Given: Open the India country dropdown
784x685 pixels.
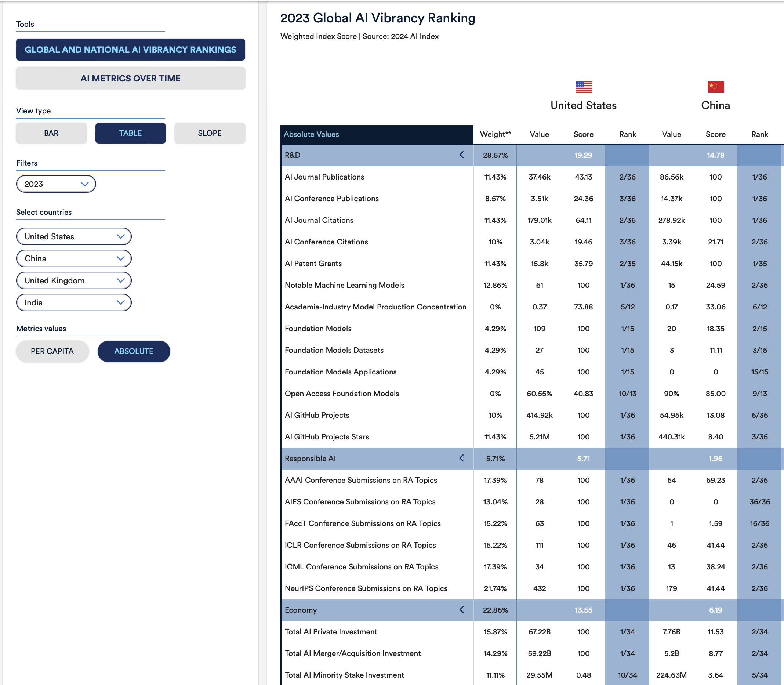Looking at the screenshot, I should tap(74, 302).
